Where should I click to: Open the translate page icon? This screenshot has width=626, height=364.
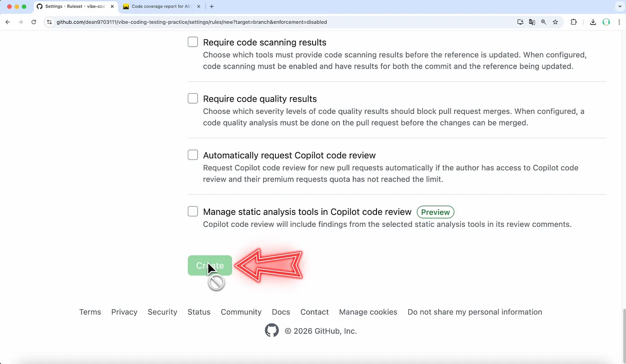pyautogui.click(x=532, y=22)
